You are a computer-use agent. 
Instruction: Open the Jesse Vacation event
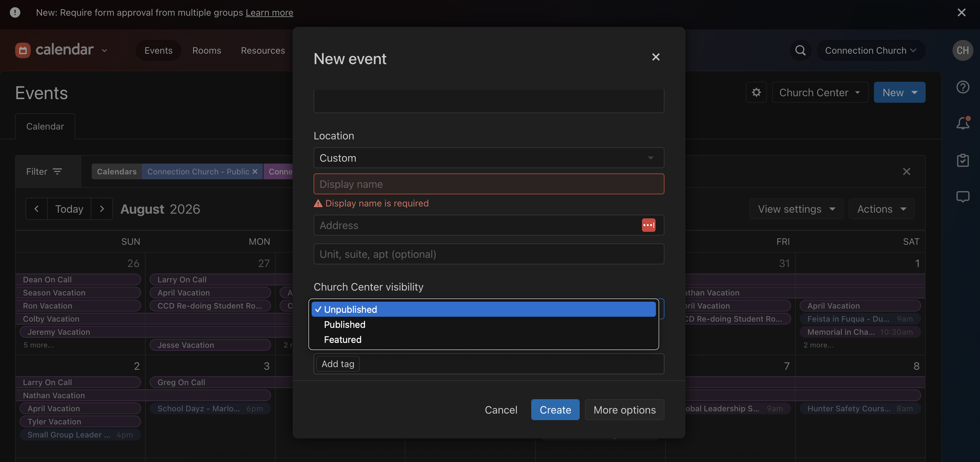click(210, 345)
